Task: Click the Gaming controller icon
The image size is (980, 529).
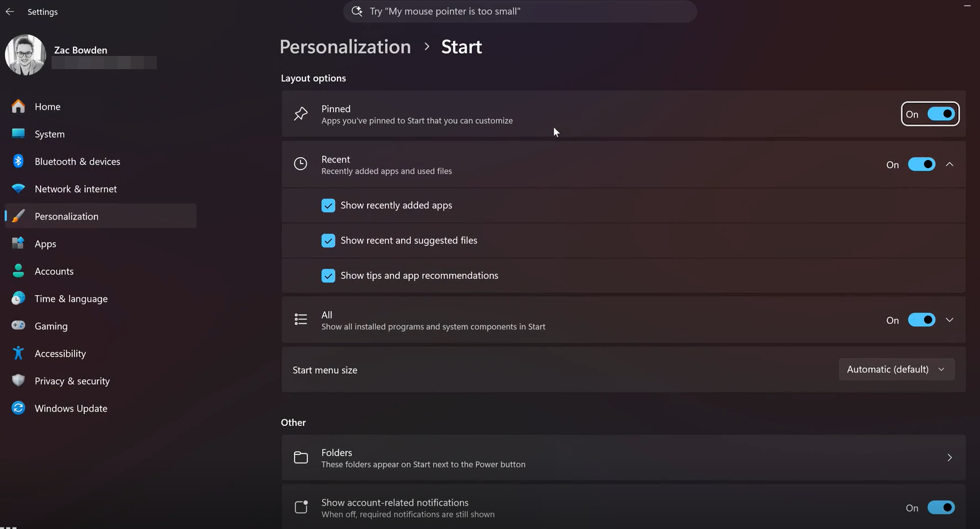Action: 18,325
